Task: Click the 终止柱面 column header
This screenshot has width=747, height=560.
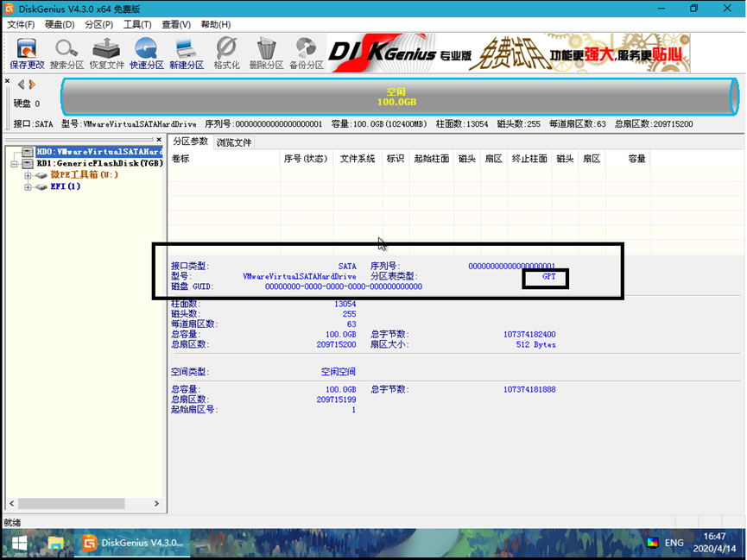Action: tap(529, 159)
